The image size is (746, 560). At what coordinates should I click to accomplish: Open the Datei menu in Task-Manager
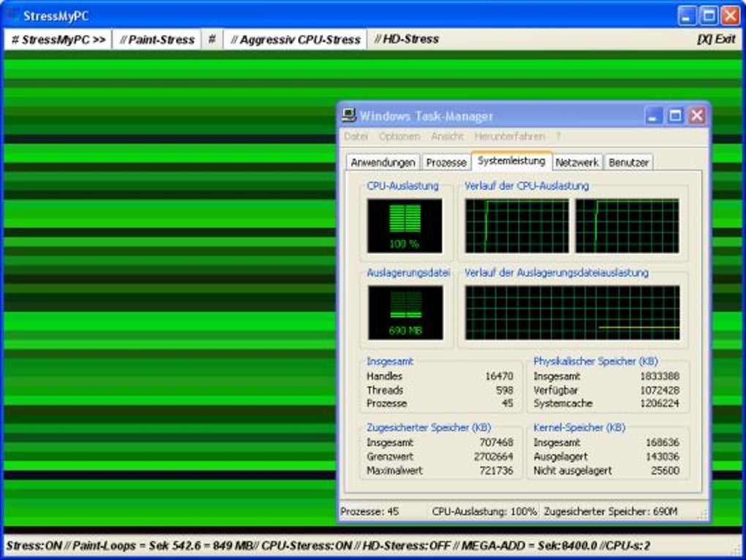pyautogui.click(x=355, y=137)
